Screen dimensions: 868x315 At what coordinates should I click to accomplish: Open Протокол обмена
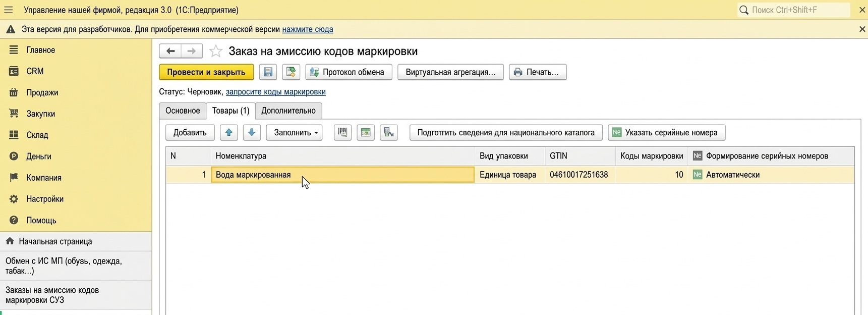click(349, 72)
